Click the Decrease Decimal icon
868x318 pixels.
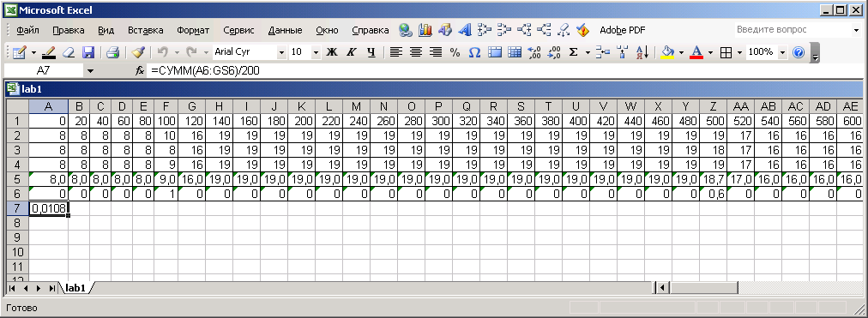point(554,52)
